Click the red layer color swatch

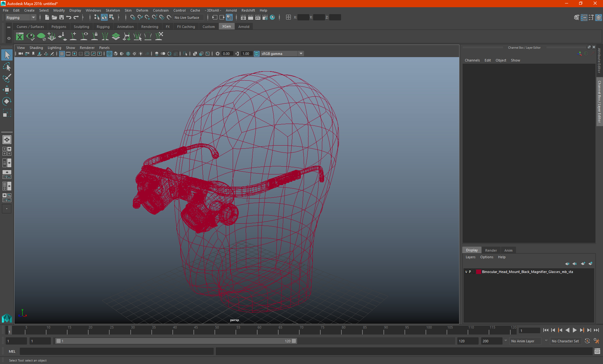(478, 272)
